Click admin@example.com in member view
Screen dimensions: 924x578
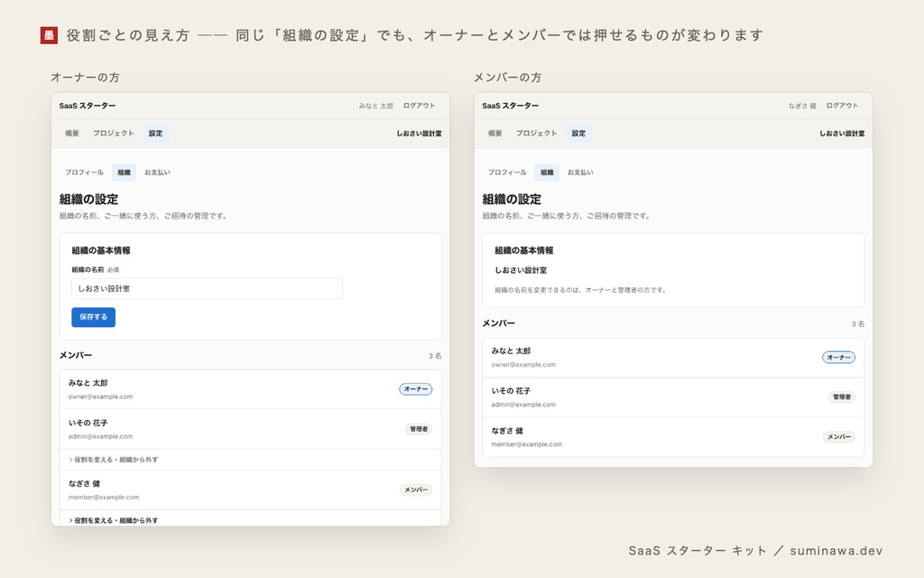click(523, 405)
